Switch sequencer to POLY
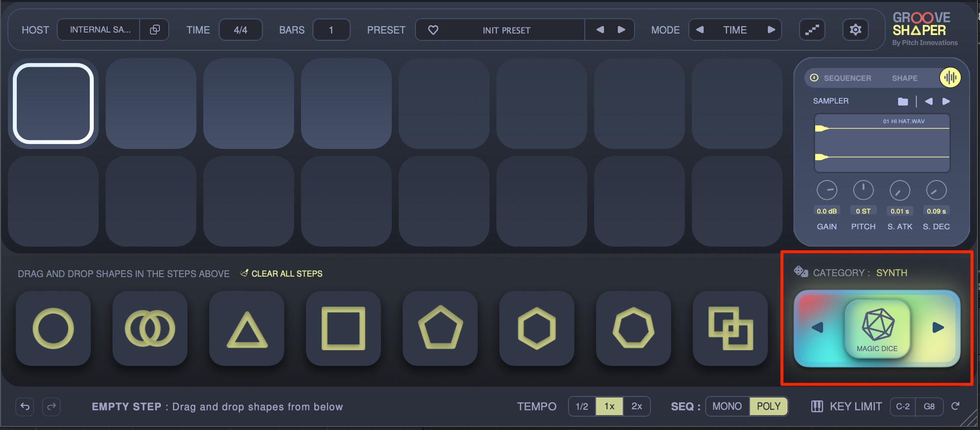The width and height of the screenshot is (980, 430). tap(769, 406)
